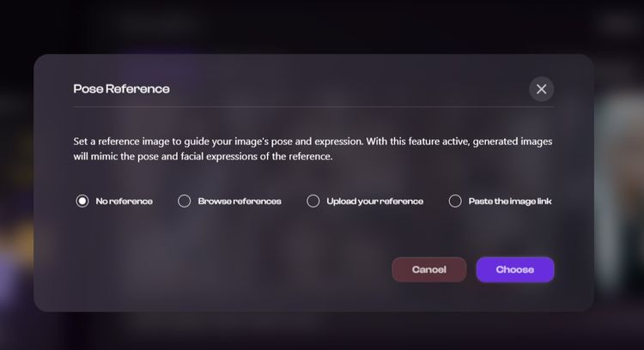Select the No reference radio circle
This screenshot has width=644, height=350.
pyautogui.click(x=82, y=201)
